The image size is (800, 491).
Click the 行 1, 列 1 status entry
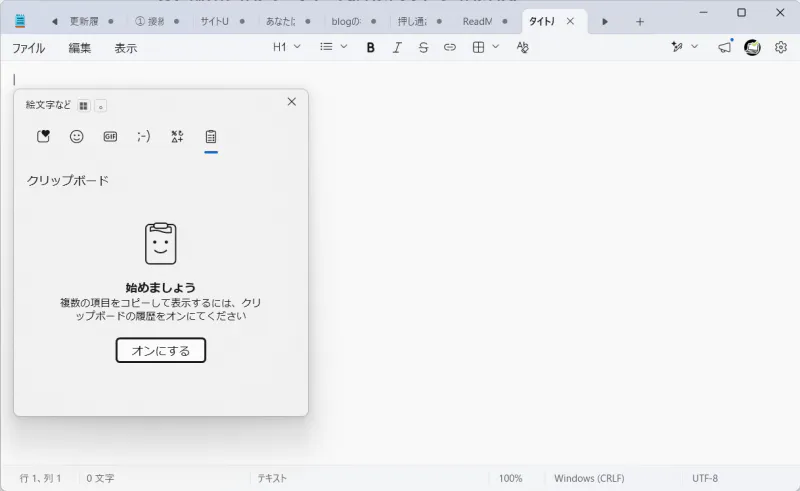[x=40, y=478]
